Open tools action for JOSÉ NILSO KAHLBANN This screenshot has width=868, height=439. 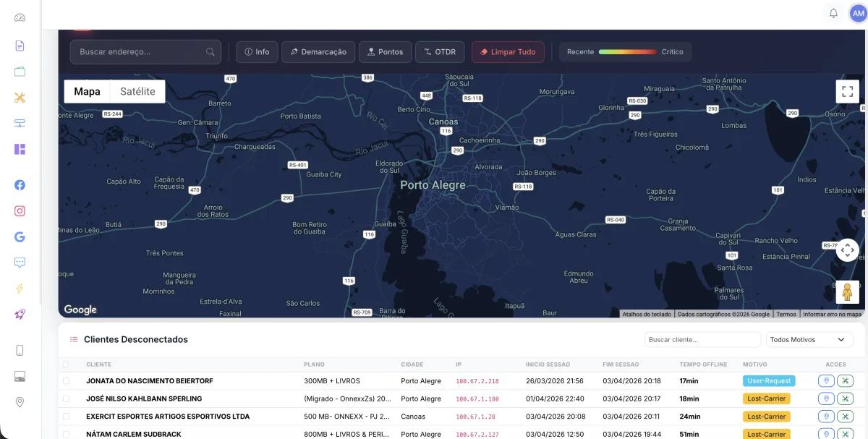(x=846, y=398)
